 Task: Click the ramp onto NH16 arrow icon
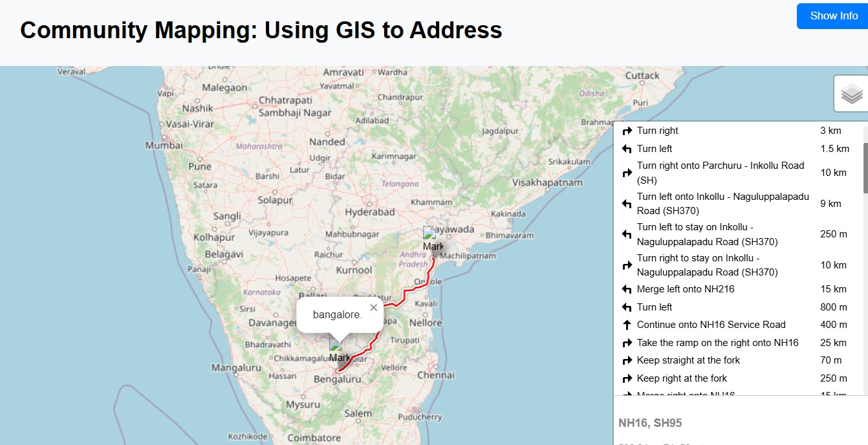coord(627,343)
